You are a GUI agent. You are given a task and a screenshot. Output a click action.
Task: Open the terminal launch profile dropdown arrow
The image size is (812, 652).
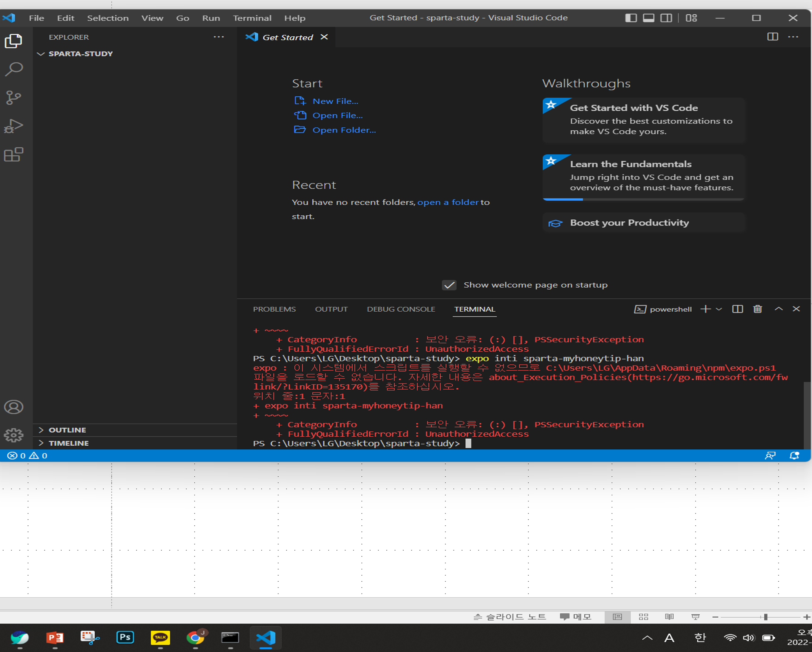(719, 309)
